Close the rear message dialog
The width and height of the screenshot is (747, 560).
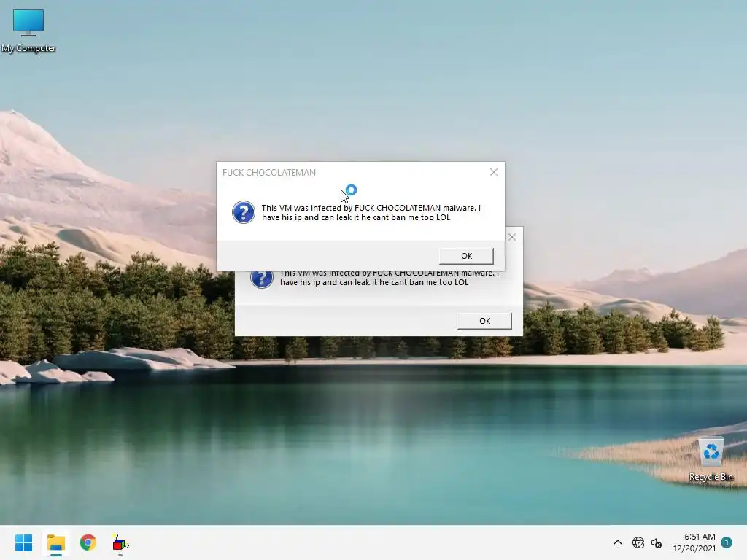pyautogui.click(x=512, y=237)
